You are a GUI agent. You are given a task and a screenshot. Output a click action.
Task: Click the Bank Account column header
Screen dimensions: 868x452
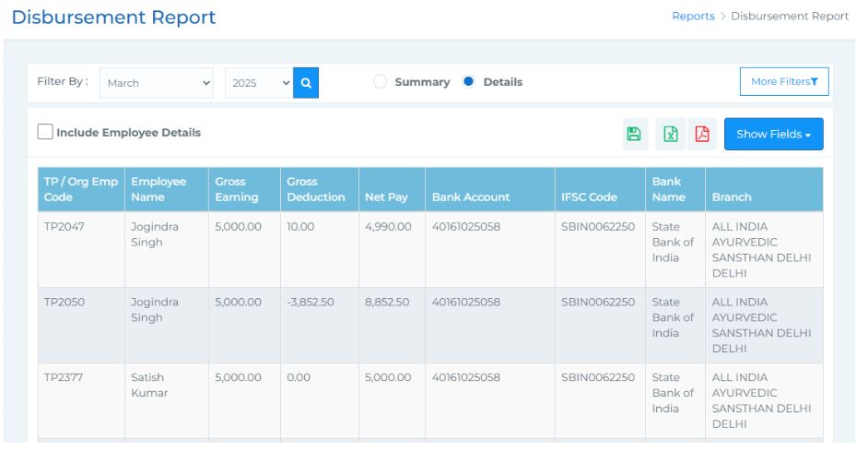coord(470,196)
